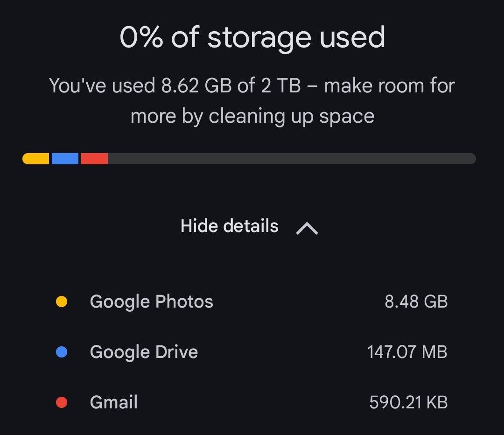The width and height of the screenshot is (504, 435).
Task: Click the blue Google Drive color dot
Action: point(62,352)
